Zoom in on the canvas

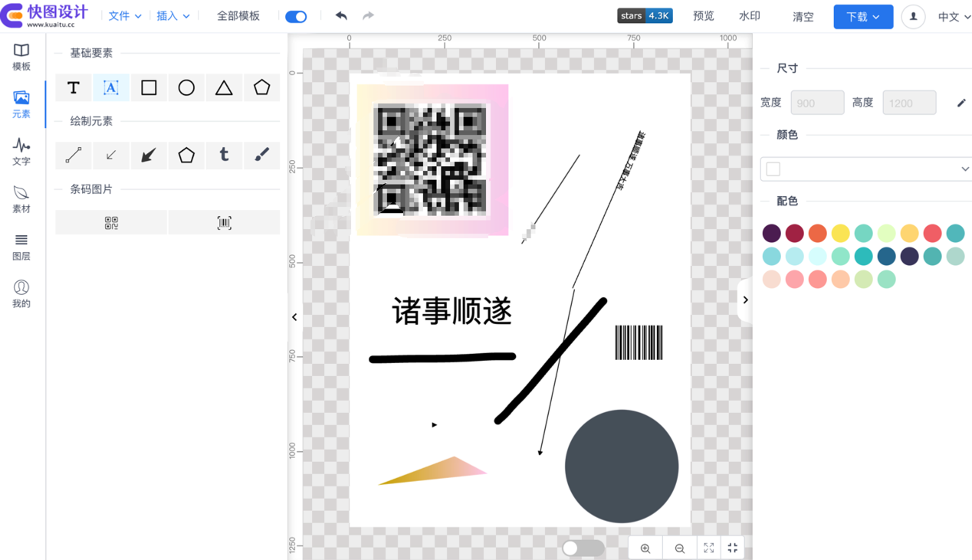(645, 548)
